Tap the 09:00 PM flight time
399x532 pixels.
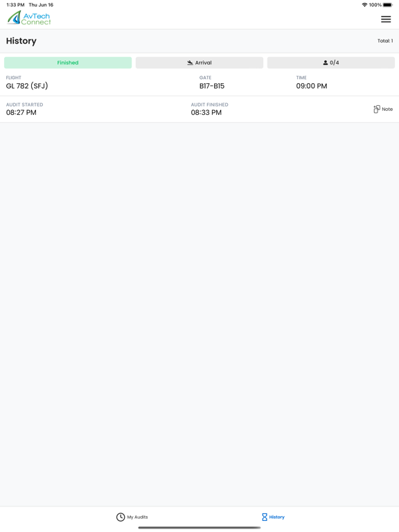click(312, 86)
